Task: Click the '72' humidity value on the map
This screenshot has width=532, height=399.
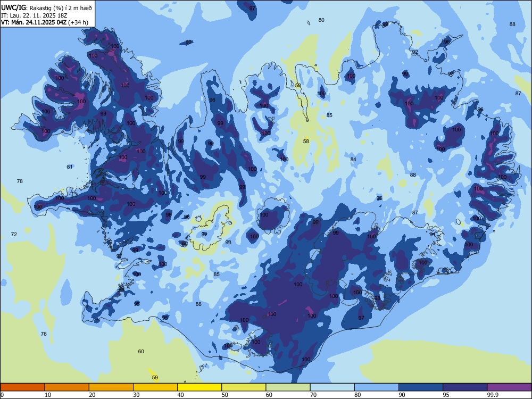Action: pyautogui.click(x=14, y=235)
